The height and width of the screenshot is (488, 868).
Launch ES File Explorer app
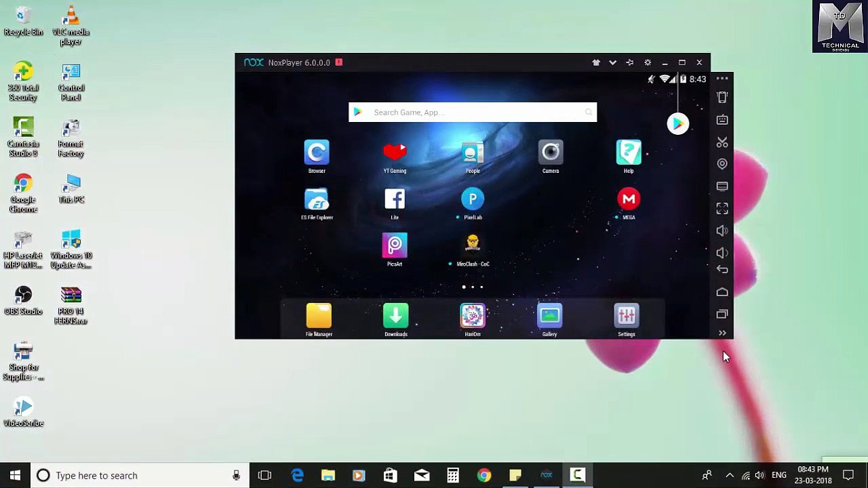pyautogui.click(x=317, y=200)
